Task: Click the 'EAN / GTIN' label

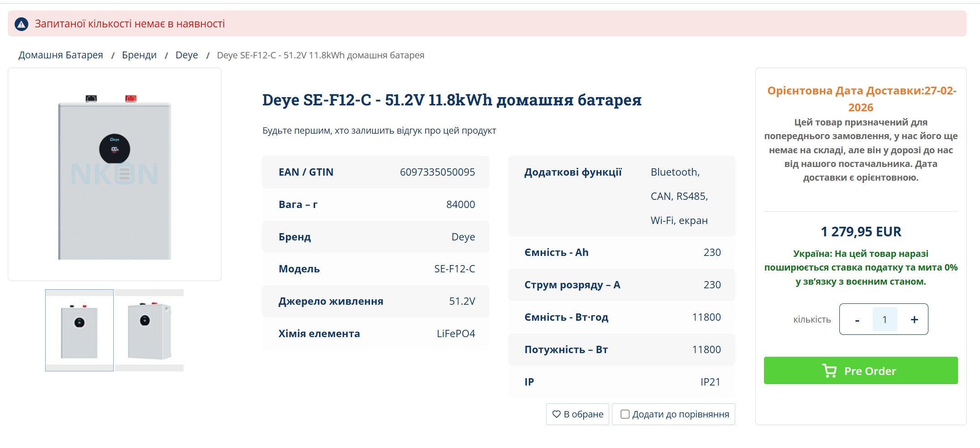Action: point(306,172)
